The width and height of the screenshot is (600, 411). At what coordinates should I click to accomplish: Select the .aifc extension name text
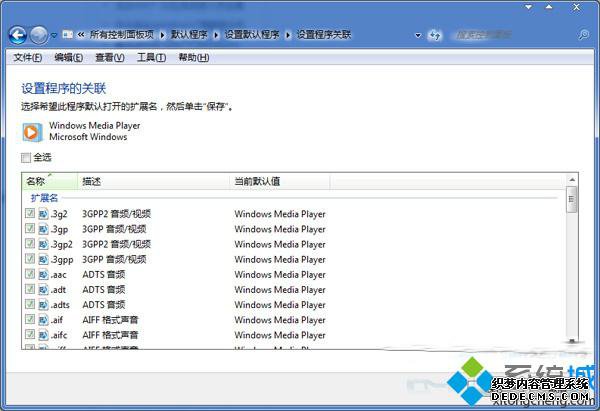pyautogui.click(x=59, y=335)
